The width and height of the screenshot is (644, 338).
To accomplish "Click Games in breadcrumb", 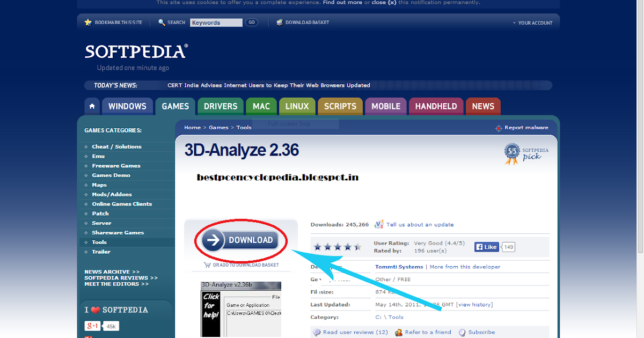I will tap(218, 128).
